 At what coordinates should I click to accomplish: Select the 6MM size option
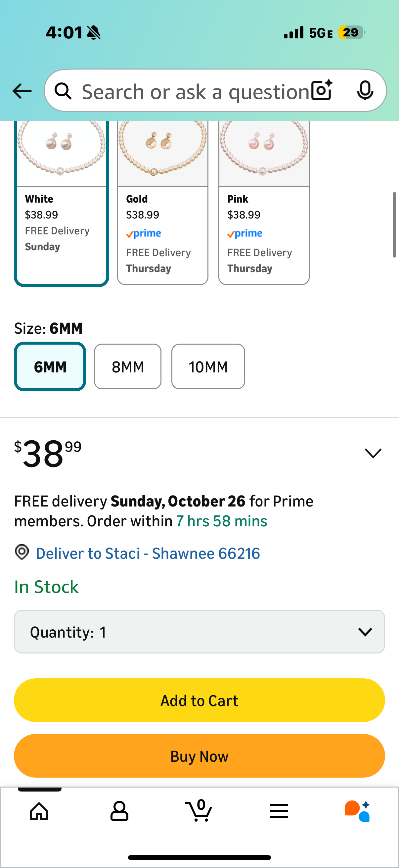coord(50,366)
